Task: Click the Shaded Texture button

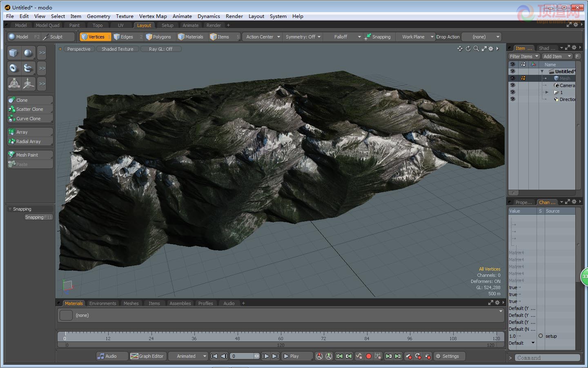Action: click(118, 49)
